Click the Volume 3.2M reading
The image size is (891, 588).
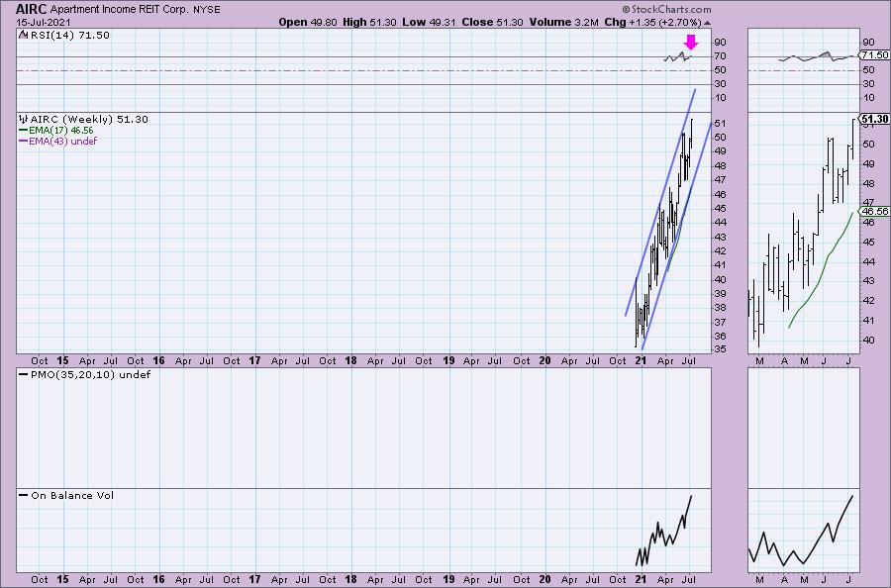[563, 22]
